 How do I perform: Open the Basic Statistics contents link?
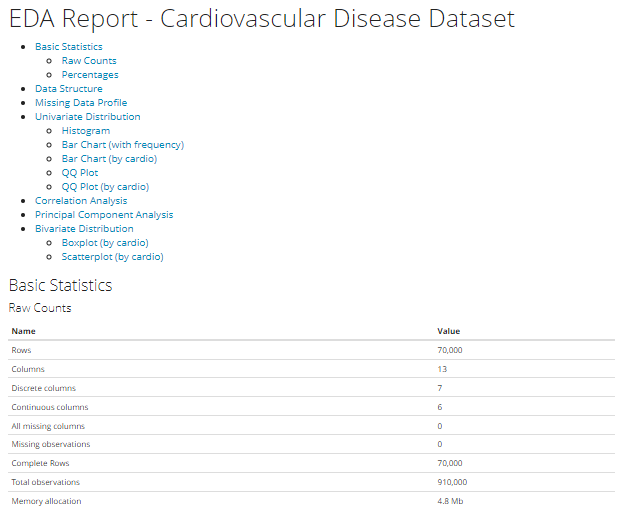68,47
